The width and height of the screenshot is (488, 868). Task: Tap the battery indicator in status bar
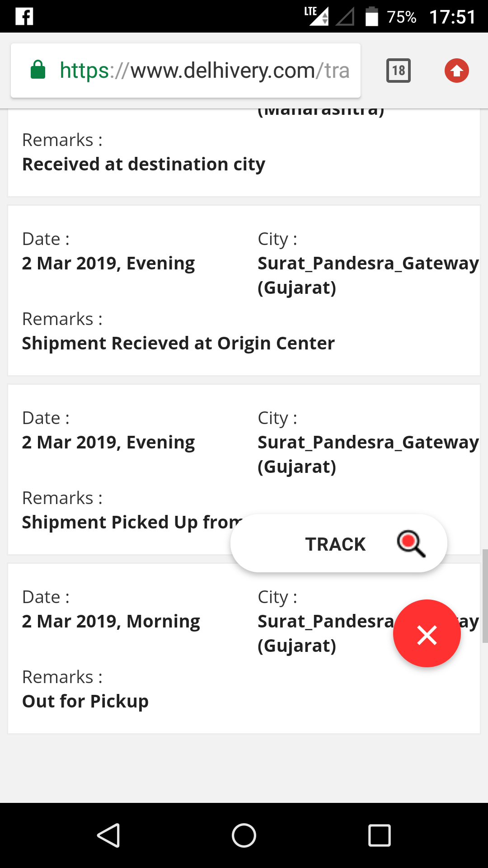coord(371,17)
